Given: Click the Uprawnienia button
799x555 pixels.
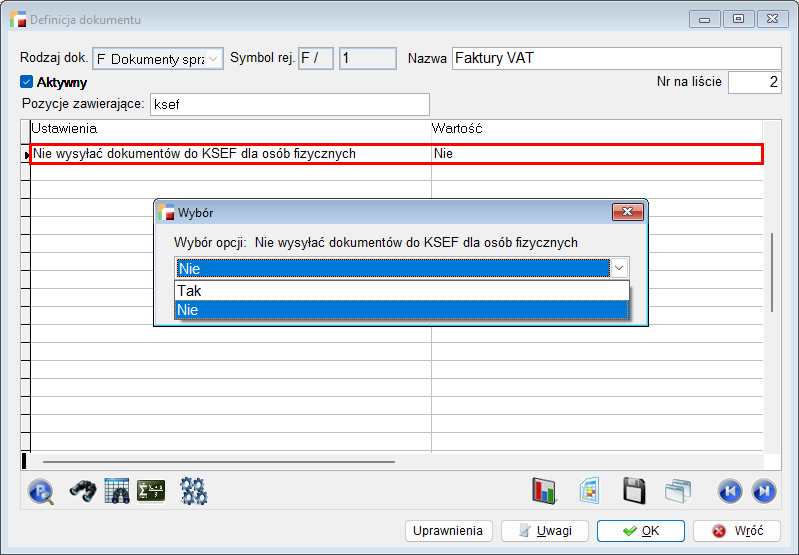Looking at the screenshot, I should tap(449, 531).
